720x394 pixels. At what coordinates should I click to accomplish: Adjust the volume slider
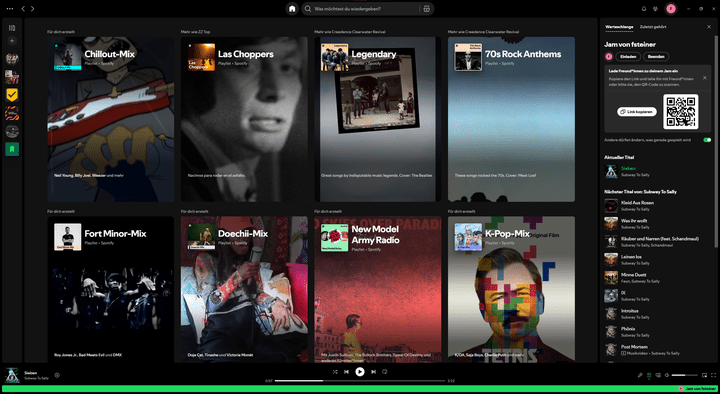pos(685,375)
